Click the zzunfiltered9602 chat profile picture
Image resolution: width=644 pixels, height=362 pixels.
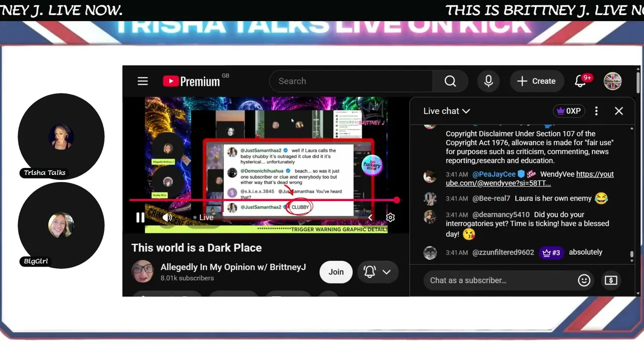click(430, 253)
